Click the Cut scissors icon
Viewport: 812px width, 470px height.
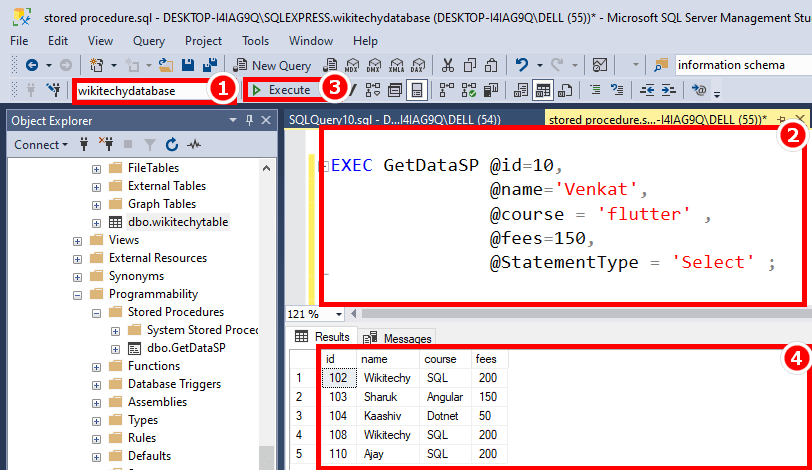click(x=447, y=65)
